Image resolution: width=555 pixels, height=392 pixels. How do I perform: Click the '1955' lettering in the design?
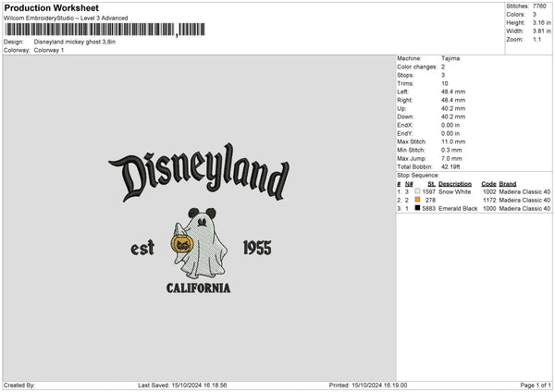point(257,248)
